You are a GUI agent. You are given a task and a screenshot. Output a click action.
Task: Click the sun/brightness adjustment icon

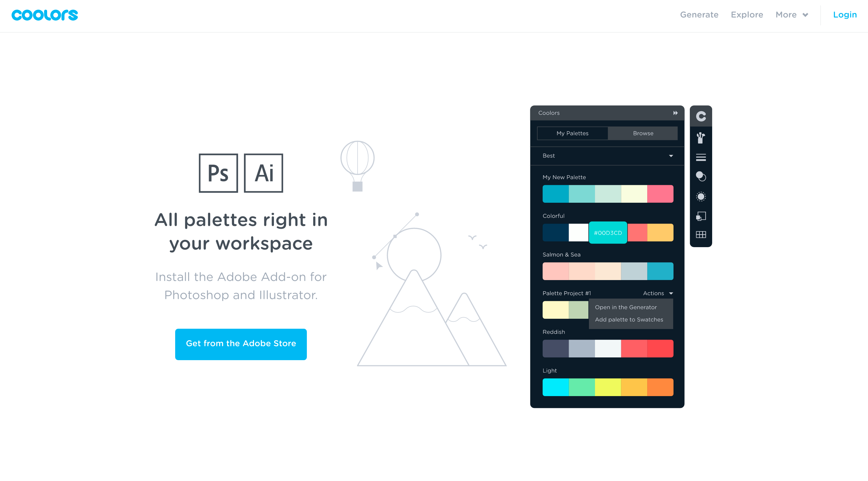click(x=700, y=196)
